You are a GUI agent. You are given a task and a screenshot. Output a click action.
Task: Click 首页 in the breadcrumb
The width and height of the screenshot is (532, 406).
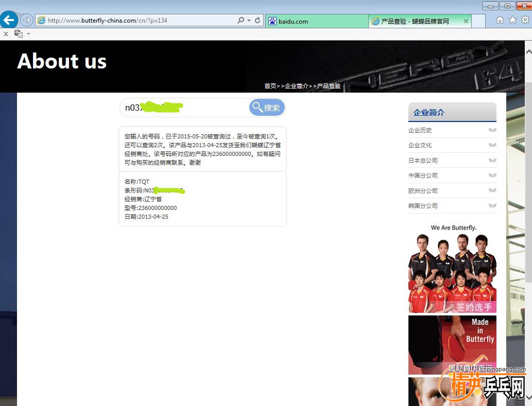point(270,86)
